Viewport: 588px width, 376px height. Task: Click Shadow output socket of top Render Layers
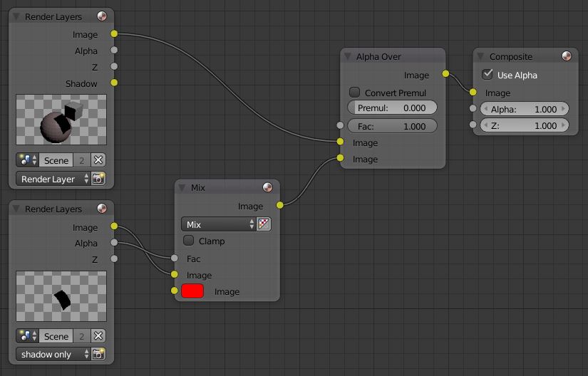point(114,83)
